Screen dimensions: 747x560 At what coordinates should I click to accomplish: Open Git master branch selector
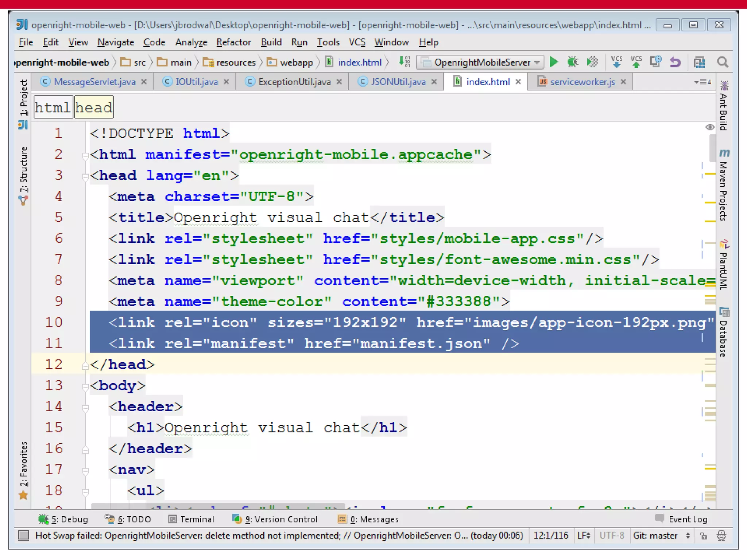point(661,536)
